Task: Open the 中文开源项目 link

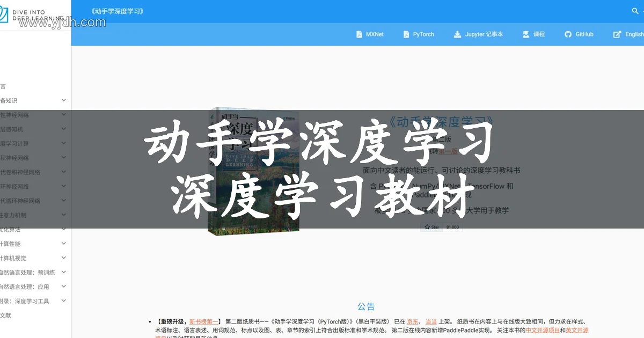Action: click(x=543, y=330)
